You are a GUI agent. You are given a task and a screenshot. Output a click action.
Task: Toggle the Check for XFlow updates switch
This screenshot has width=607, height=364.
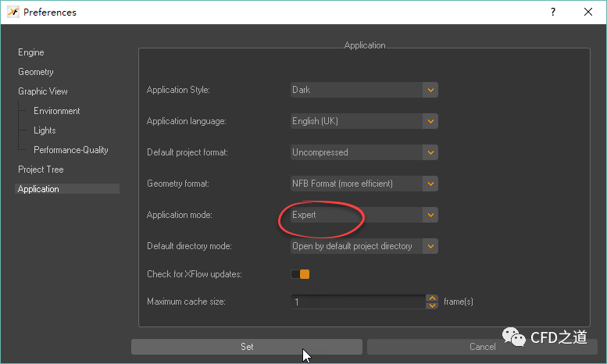pos(300,274)
